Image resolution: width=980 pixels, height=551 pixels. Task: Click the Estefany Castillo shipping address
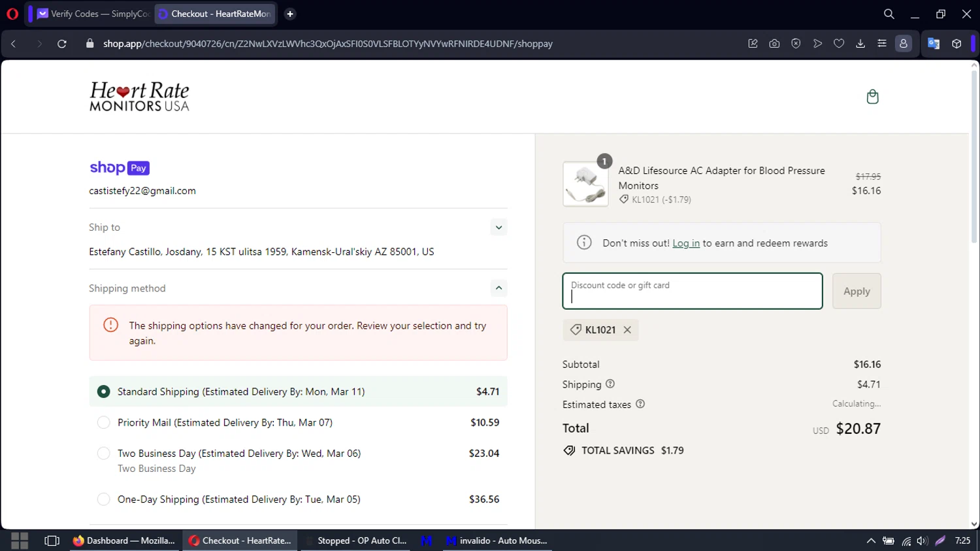261,252
